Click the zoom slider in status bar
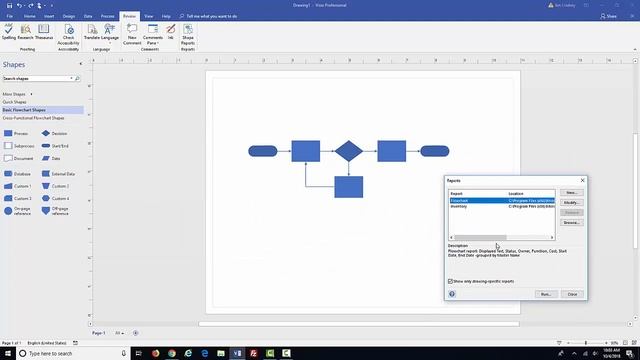640x360 pixels. point(586,343)
